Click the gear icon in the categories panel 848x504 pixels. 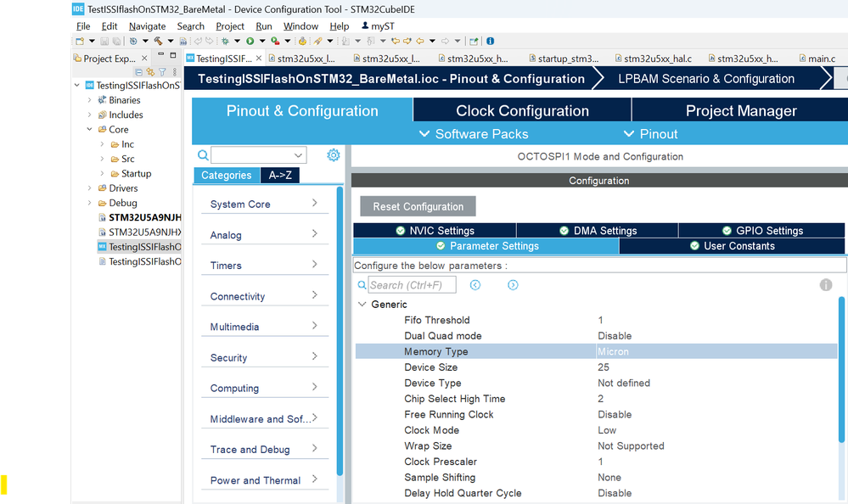(333, 155)
